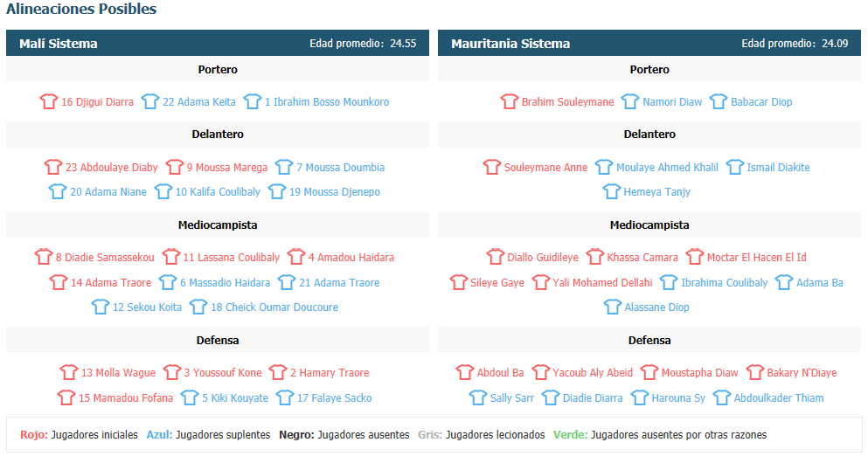This screenshot has height=456, width=868.
Task: Open player link Ismail Diakite
Action: 778,167
